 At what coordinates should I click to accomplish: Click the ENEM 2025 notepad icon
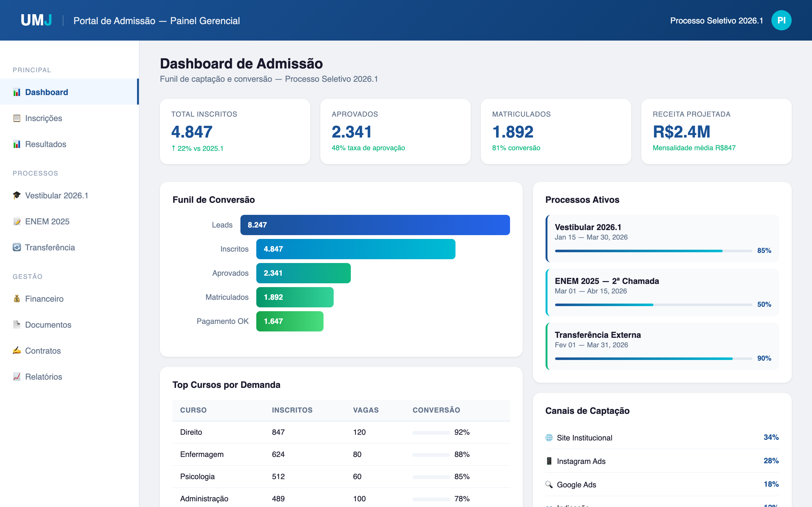coord(17,221)
